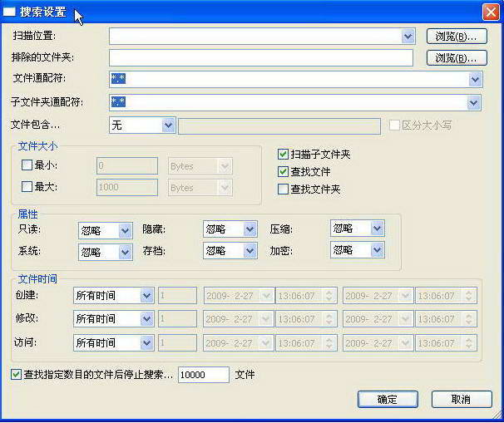Open the 创建 time dropdown showing 所有时间
This screenshot has width=504, height=423.
147,296
